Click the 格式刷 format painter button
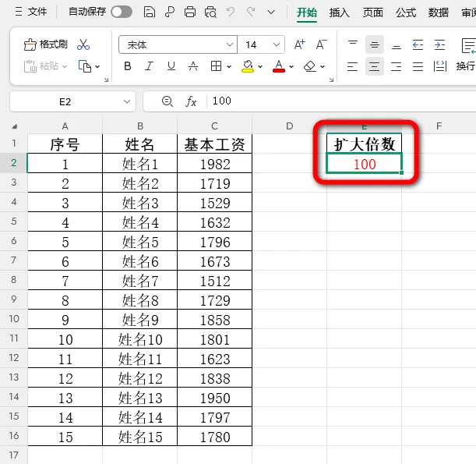Viewport: 476px width, 464px height. tap(46, 44)
